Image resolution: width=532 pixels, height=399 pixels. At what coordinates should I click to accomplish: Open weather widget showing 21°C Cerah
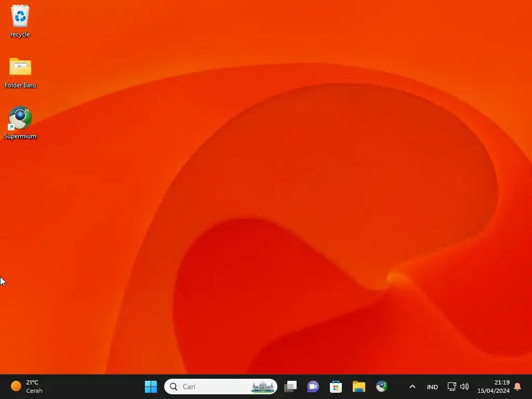click(x=26, y=387)
